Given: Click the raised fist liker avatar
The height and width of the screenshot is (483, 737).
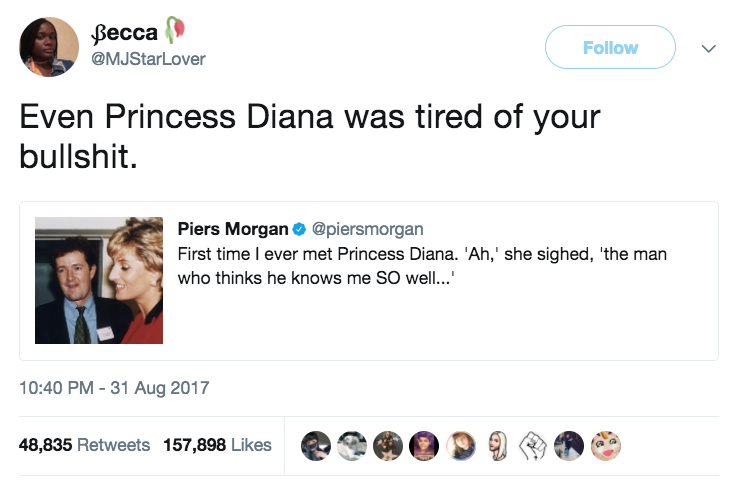Looking at the screenshot, I should coord(533,446).
